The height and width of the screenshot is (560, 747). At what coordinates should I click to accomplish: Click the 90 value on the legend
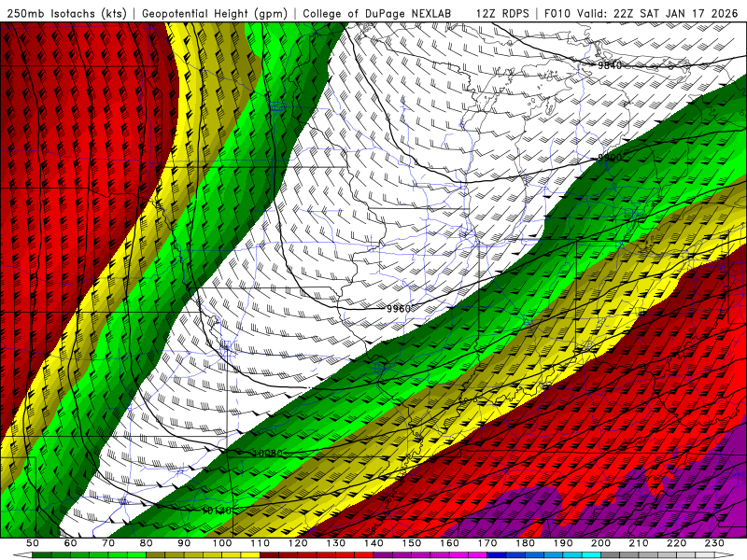tap(184, 543)
